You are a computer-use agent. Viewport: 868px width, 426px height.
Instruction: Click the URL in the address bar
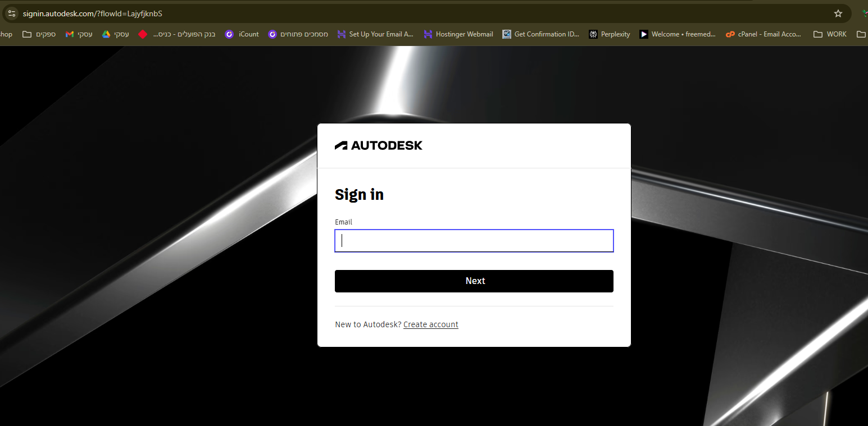tap(93, 13)
